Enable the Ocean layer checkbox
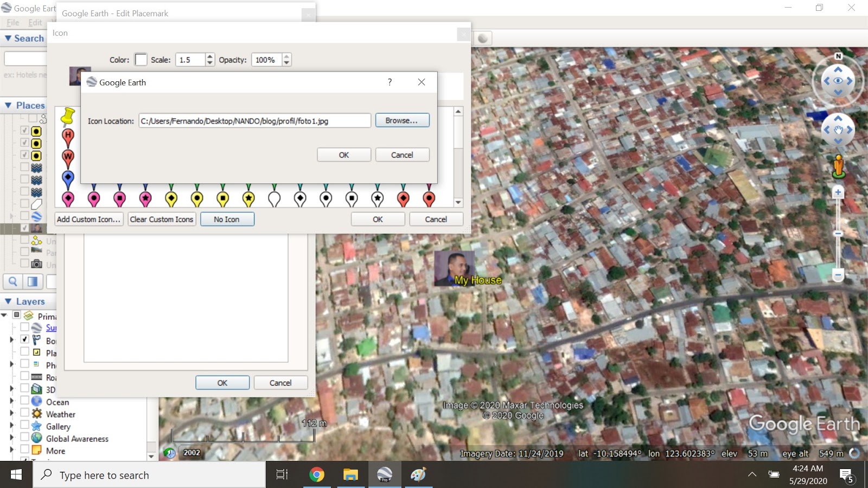The width and height of the screenshot is (868, 488). coord(25,402)
